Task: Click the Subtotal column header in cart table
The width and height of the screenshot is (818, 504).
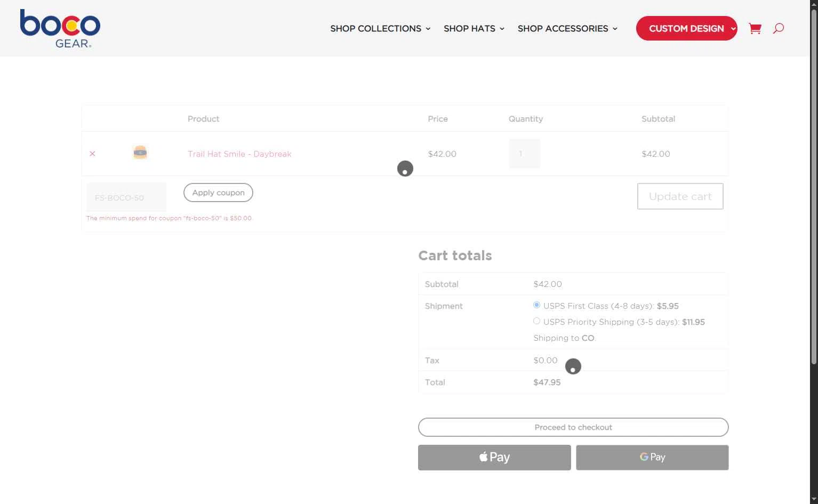Action: click(658, 119)
